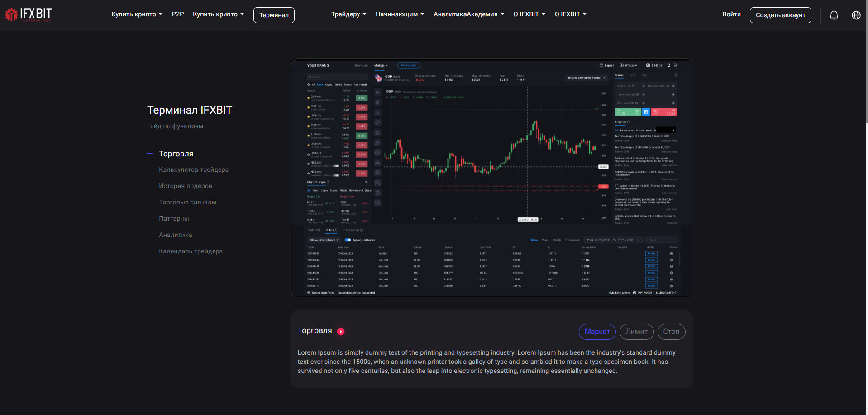Select Торговые сигналы in the guide sidebar
Image resolution: width=868 pixels, height=415 pixels.
pyautogui.click(x=187, y=203)
